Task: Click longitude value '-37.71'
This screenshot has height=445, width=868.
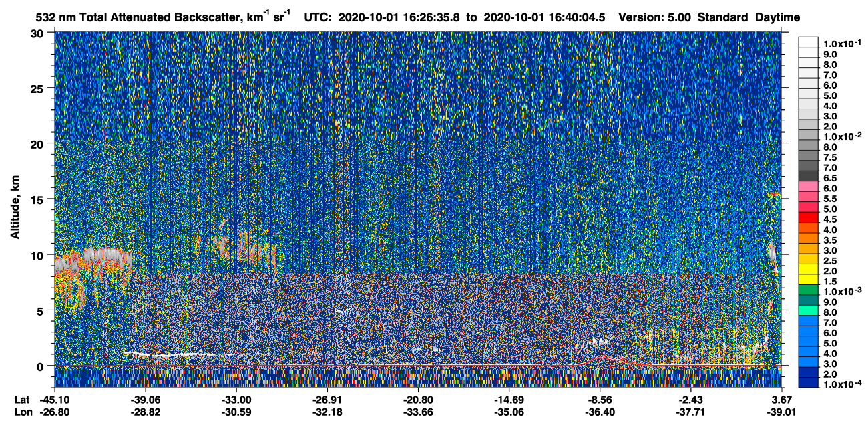Action: 691,412
